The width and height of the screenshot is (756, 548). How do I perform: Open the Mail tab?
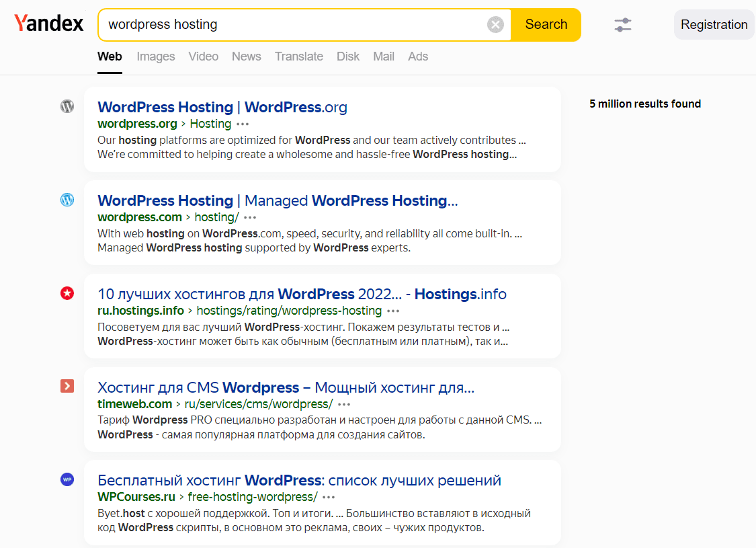click(x=384, y=56)
